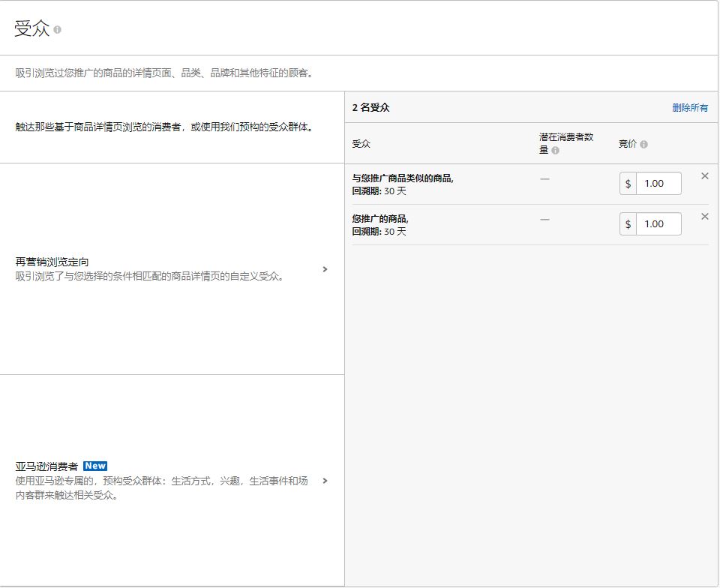The image size is (720, 588).
Task: Select the 亚马逊消费者 title
Action: [46, 466]
